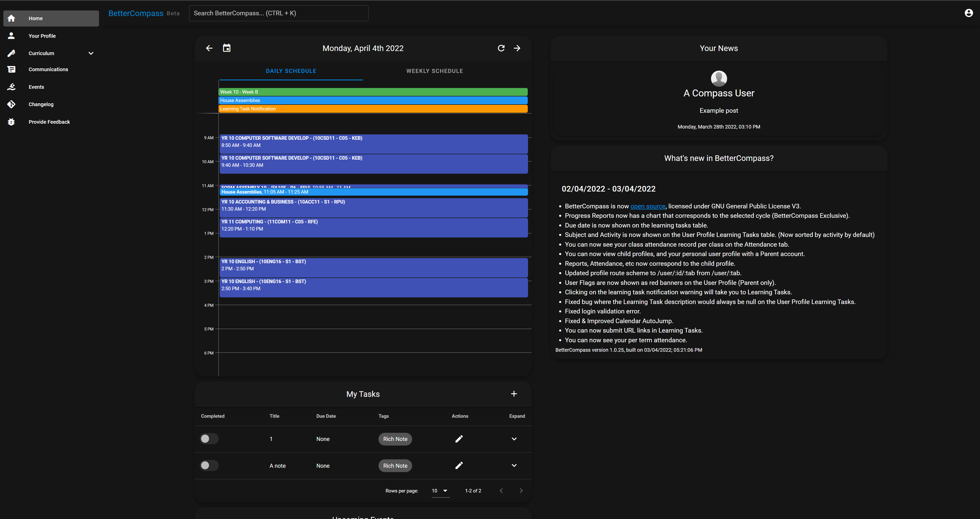Mark task '1' as completed

[x=209, y=439]
